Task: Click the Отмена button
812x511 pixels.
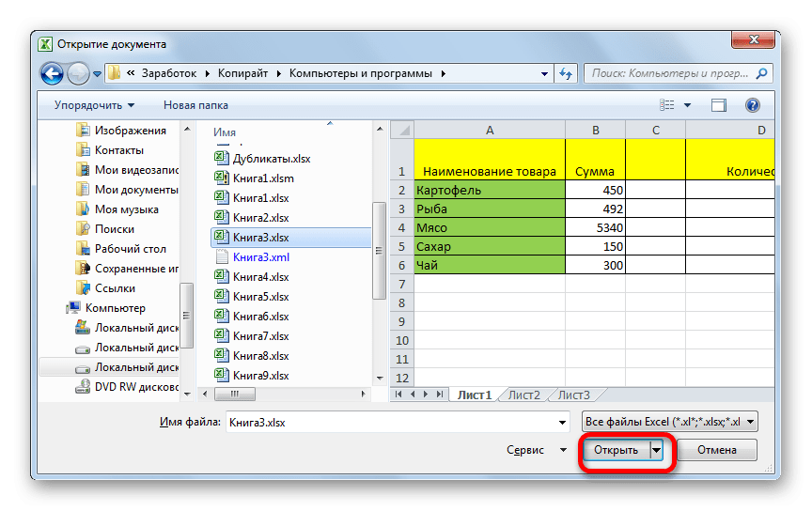Action: [x=717, y=450]
